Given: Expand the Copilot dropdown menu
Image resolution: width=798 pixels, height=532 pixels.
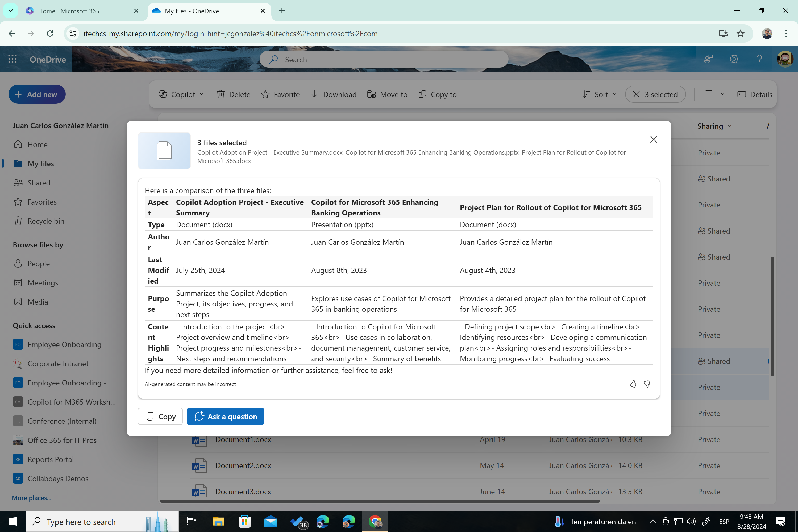Looking at the screenshot, I should point(181,94).
